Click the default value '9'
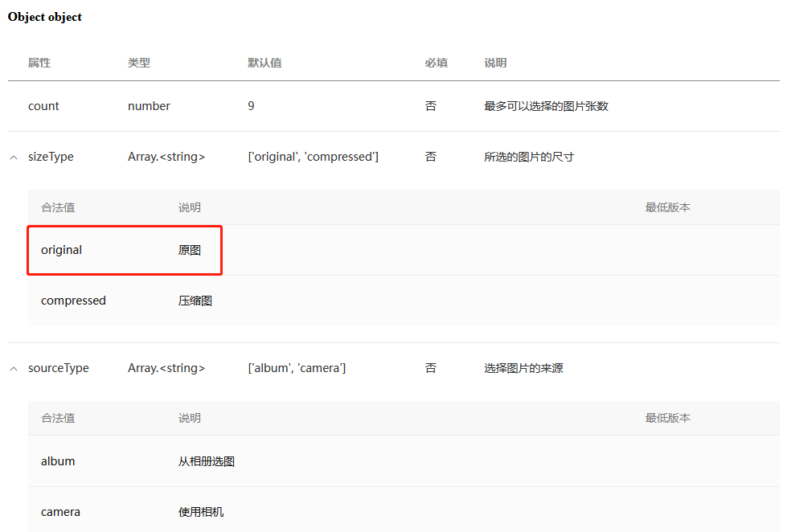787x532 pixels. click(251, 106)
